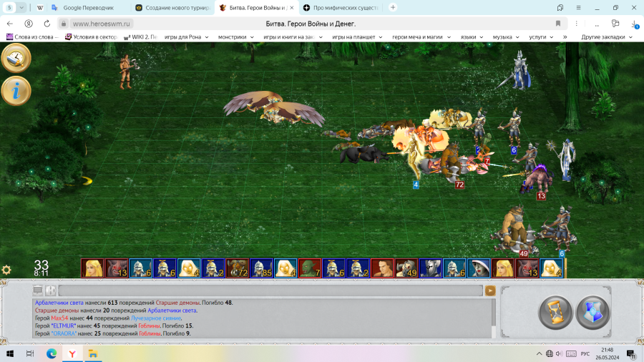Click Max54 hero name in battle log
The width and height of the screenshot is (644, 362).
pos(59,318)
